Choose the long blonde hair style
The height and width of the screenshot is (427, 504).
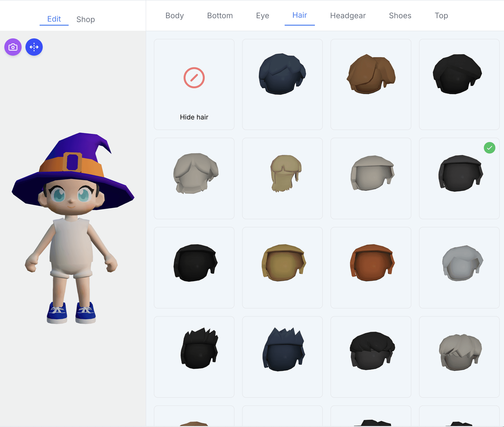pyautogui.click(x=285, y=173)
